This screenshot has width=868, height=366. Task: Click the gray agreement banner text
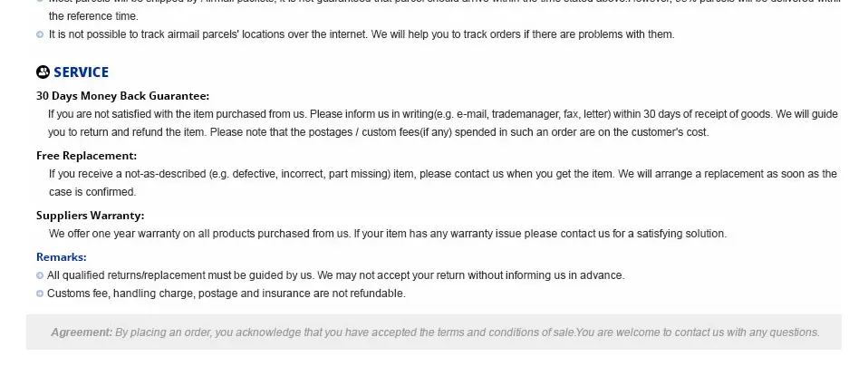[x=435, y=332]
